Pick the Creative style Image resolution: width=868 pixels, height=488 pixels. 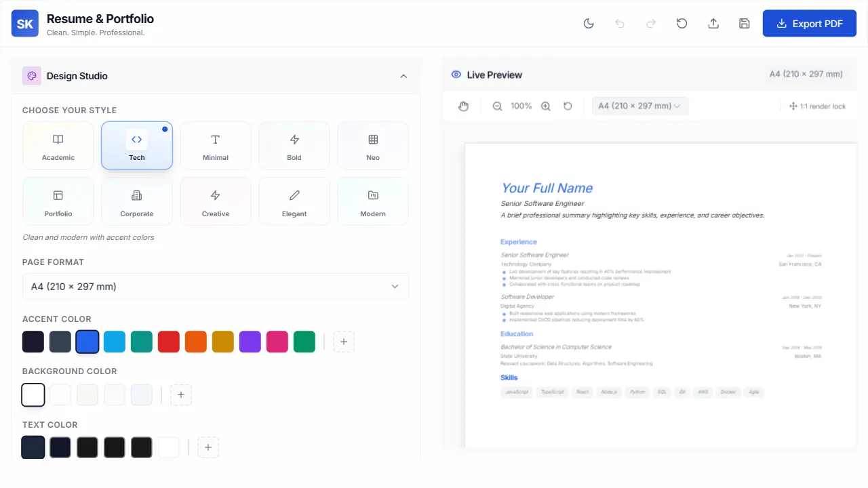pyautogui.click(x=216, y=201)
